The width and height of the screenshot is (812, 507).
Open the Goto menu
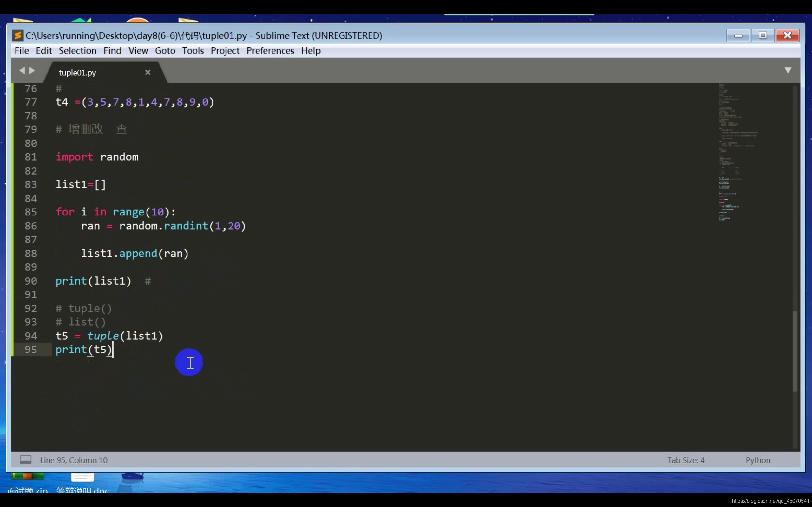(165, 51)
